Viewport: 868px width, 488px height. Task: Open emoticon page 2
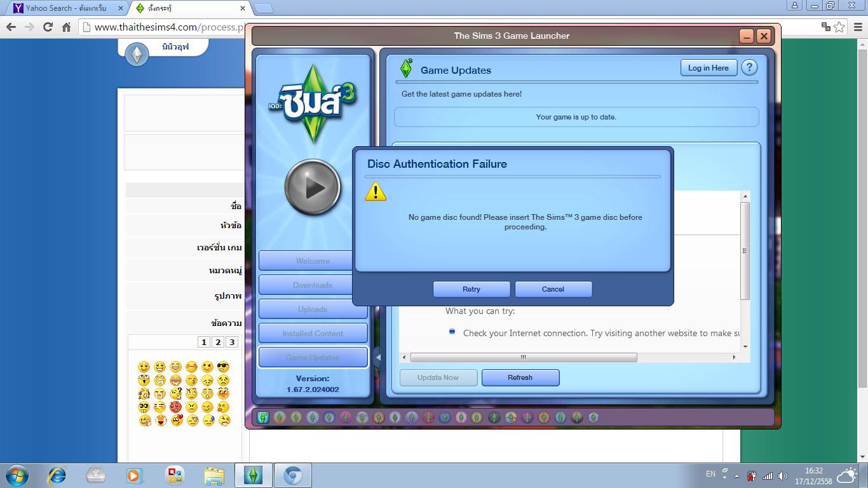coord(218,342)
